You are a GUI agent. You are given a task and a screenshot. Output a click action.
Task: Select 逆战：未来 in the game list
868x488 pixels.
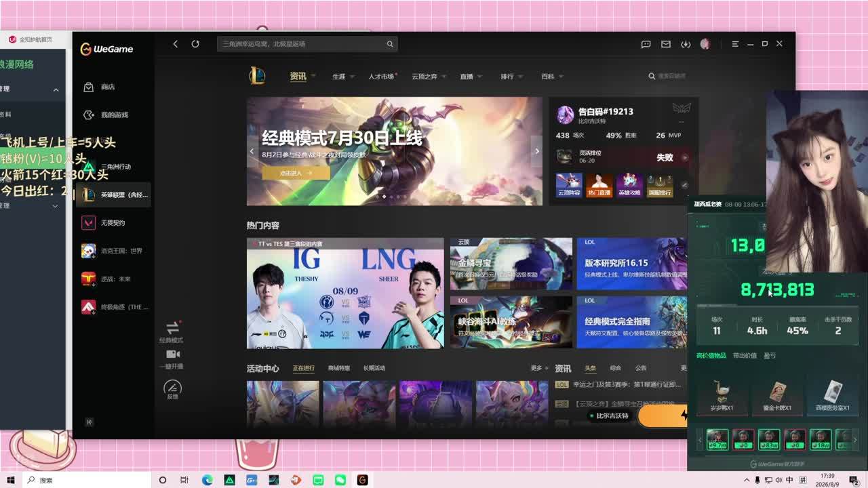[x=113, y=279]
